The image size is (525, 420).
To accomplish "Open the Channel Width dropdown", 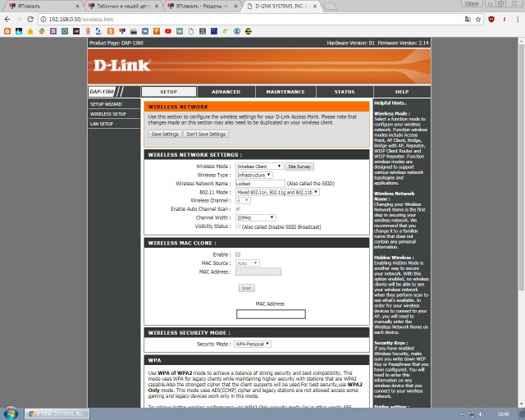I will point(256,217).
